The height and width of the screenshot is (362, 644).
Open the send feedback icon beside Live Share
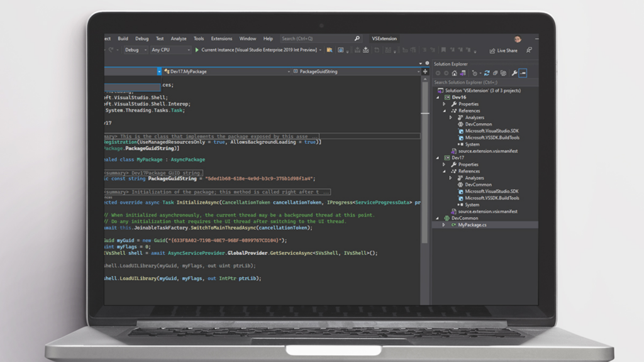click(529, 50)
